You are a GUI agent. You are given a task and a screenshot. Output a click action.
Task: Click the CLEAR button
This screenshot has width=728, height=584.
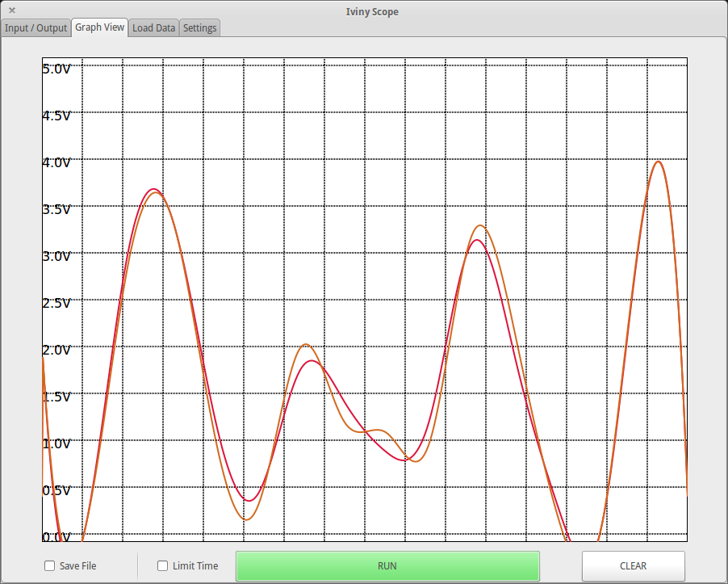tap(634, 566)
